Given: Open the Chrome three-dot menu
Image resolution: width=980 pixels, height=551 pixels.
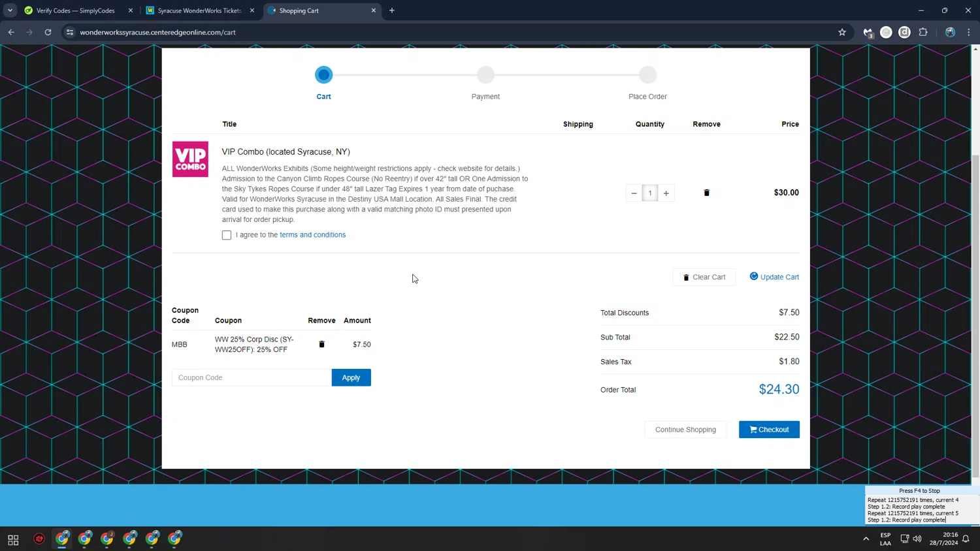Looking at the screenshot, I should point(968,32).
